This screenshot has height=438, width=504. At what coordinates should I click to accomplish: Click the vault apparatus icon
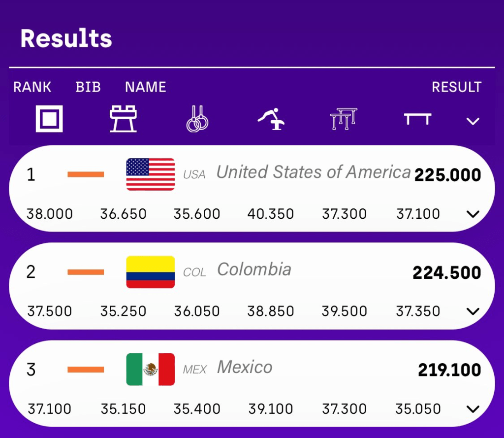(271, 119)
